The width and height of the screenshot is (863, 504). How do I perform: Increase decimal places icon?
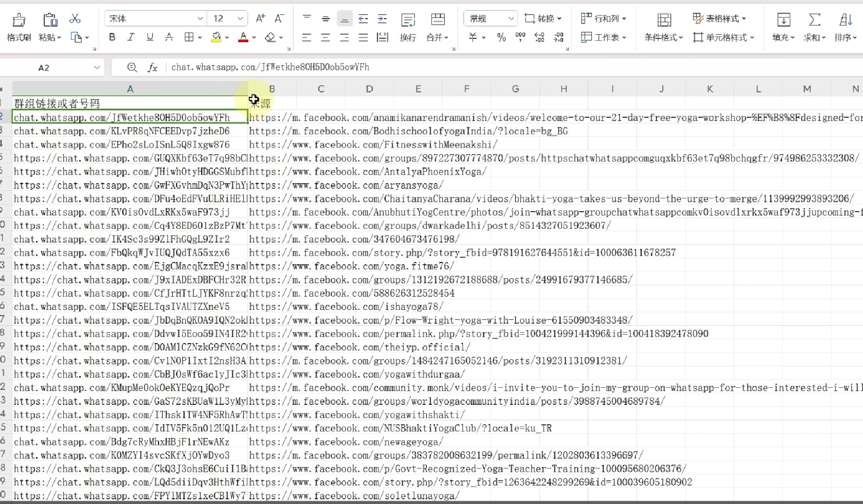(539, 37)
